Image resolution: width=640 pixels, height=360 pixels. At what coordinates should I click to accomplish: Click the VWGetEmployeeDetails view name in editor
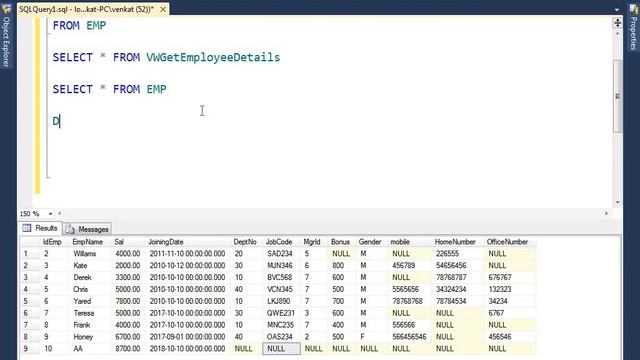tap(213, 58)
